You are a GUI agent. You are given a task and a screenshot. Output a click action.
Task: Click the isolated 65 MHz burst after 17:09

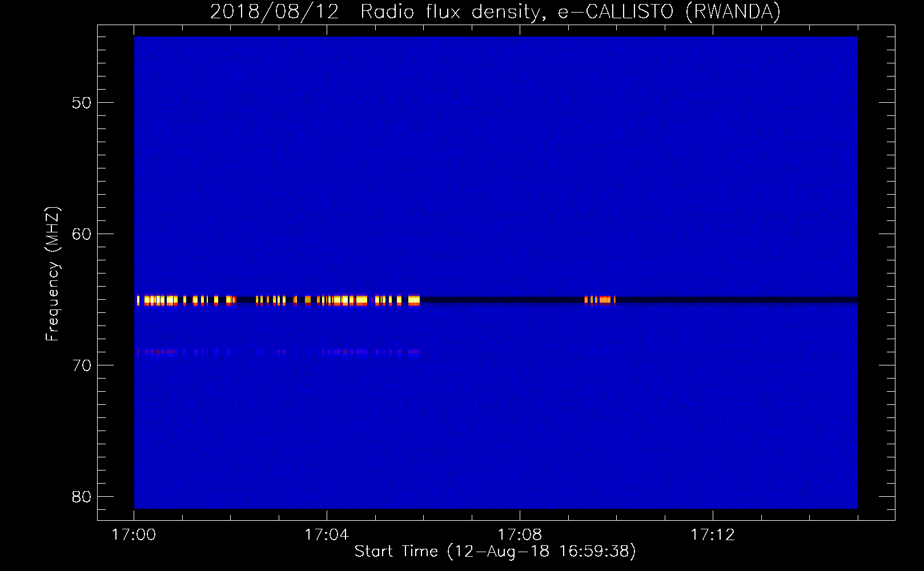coord(600,300)
